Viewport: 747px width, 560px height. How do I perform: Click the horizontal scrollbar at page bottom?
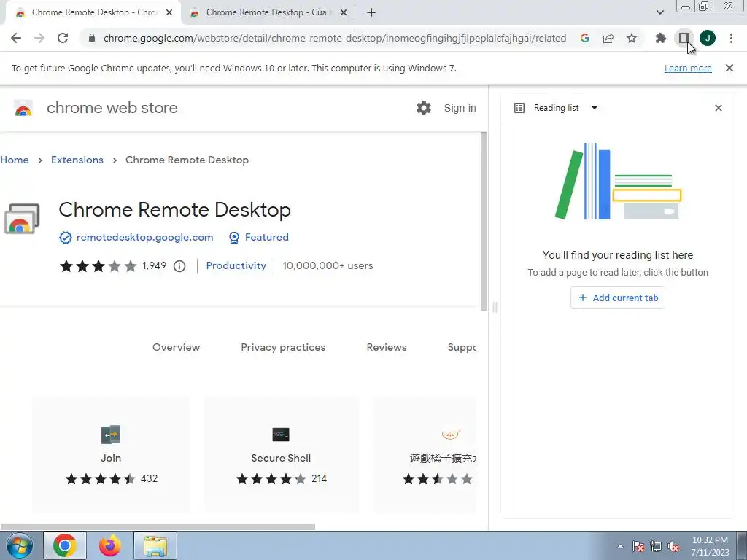[x=158, y=526]
